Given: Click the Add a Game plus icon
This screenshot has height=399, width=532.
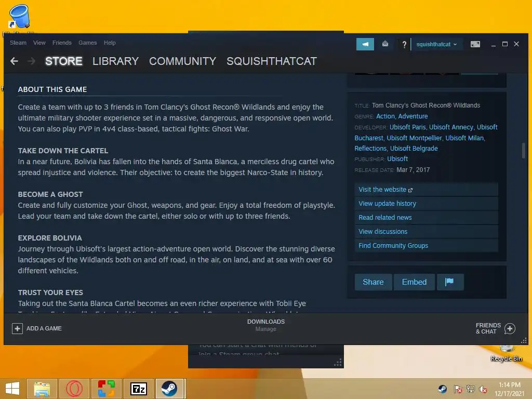Looking at the screenshot, I should coord(17,328).
